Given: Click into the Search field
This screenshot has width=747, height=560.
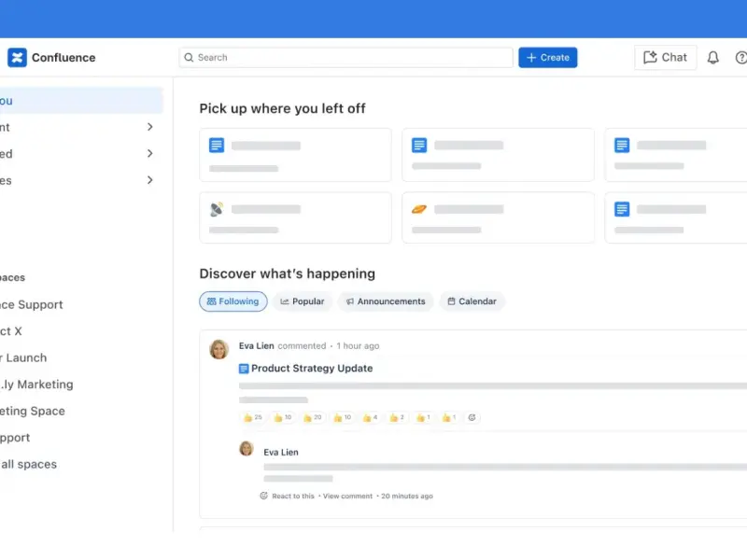Looking at the screenshot, I should (x=345, y=58).
